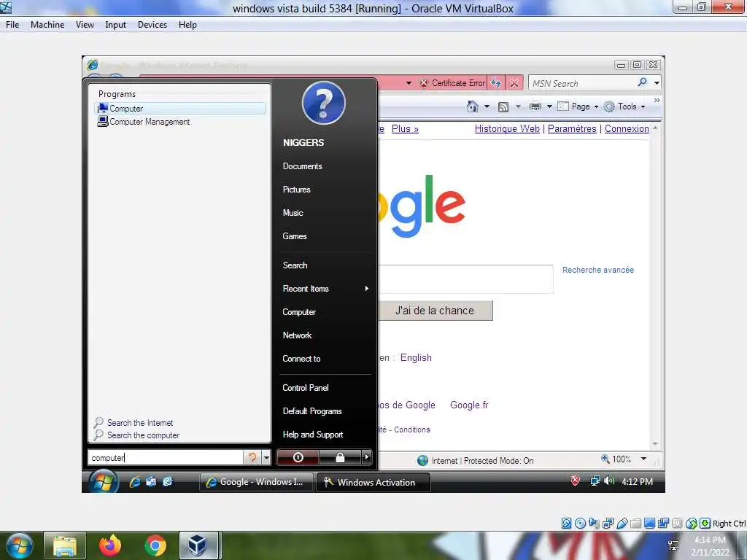This screenshot has height=560, width=747.
Task: Open the VirtualBox File menu
Action: [x=12, y=25]
